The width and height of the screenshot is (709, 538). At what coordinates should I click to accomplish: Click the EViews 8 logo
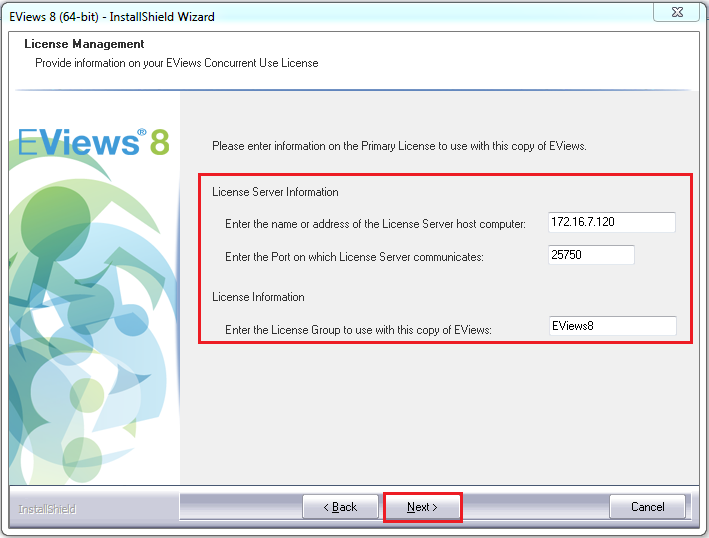click(x=94, y=142)
